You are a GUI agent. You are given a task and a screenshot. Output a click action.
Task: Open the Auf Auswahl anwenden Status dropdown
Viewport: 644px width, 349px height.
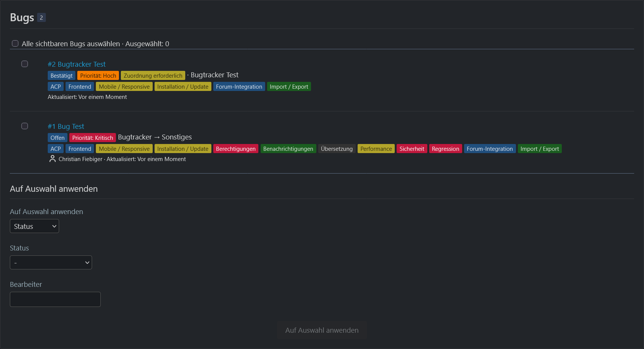click(x=34, y=226)
